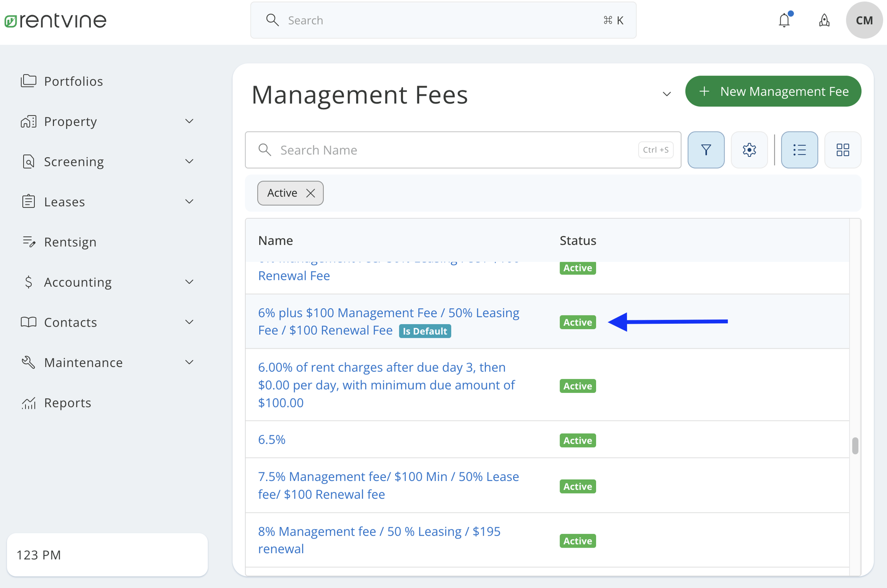This screenshot has height=588, width=887.
Task: Expand the Property sidebar section
Action: [189, 121]
